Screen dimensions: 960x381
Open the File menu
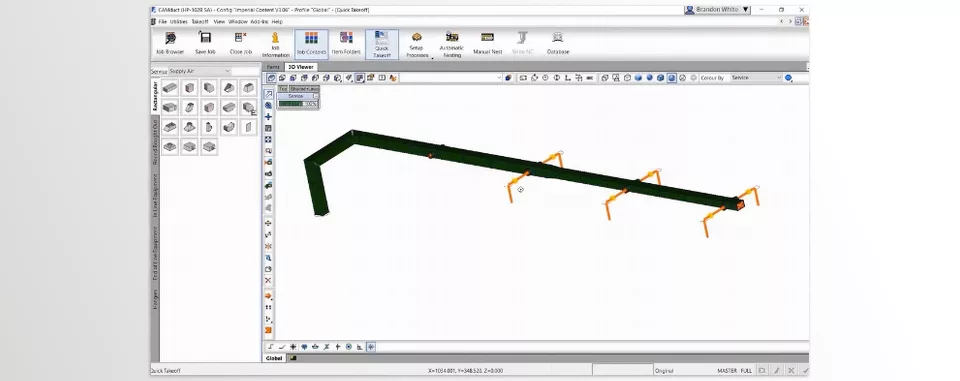(x=163, y=21)
